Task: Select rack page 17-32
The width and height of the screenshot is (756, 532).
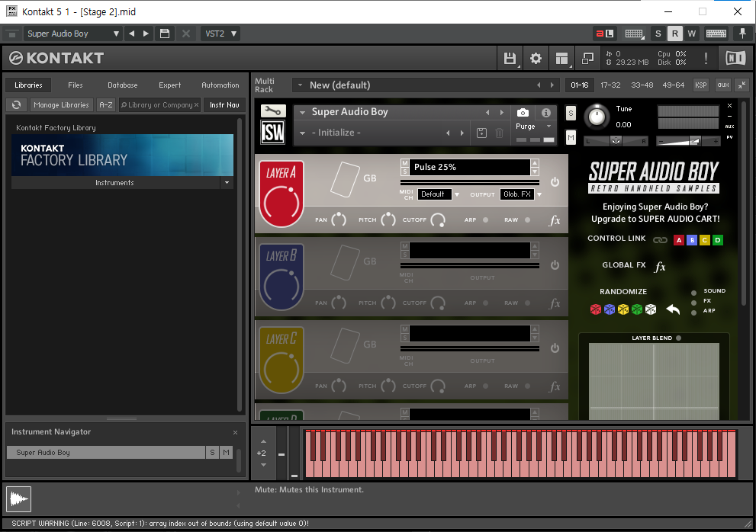Action: pyautogui.click(x=610, y=85)
